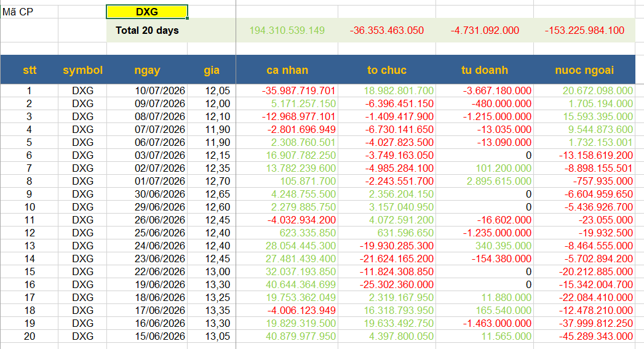Click the Mã CP label cell

(x=29, y=12)
